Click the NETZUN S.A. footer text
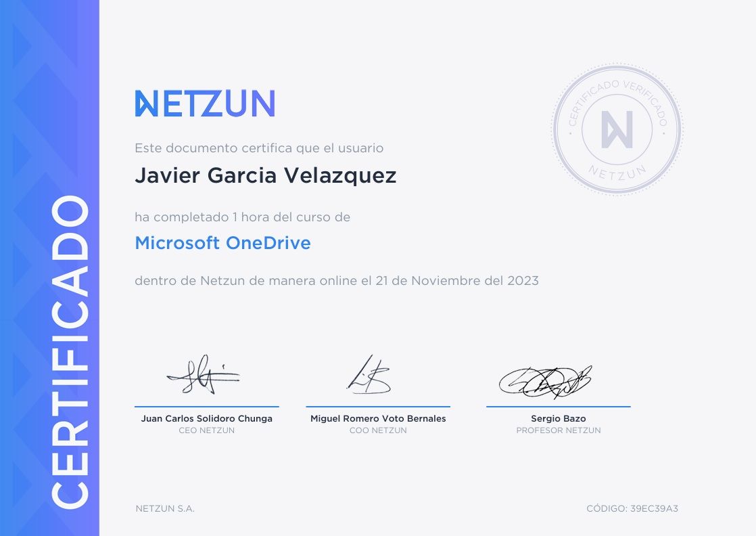 pos(165,508)
